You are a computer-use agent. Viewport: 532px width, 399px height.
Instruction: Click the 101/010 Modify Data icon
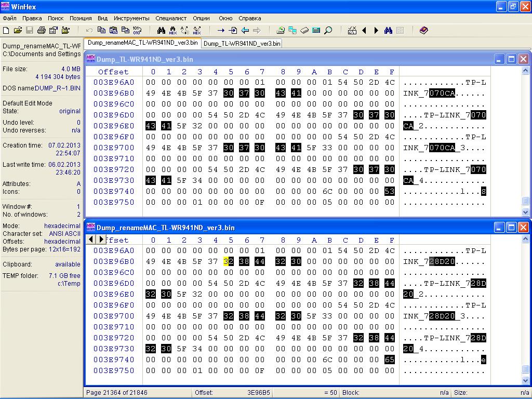point(137,31)
